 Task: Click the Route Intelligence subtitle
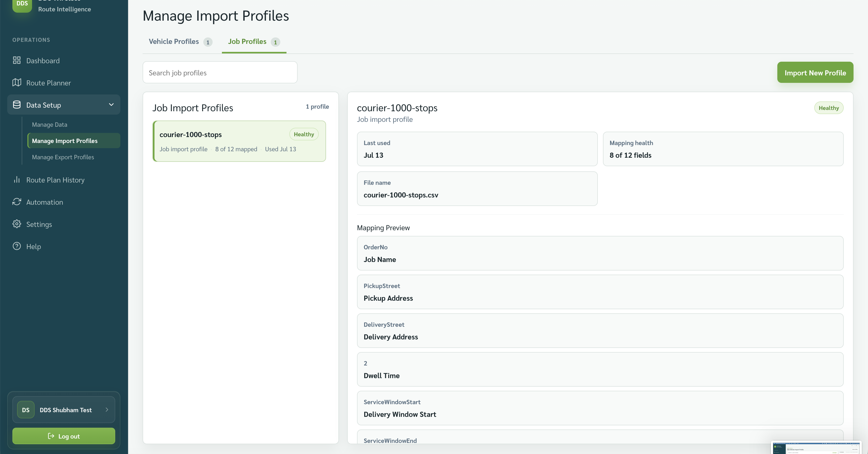64,9
